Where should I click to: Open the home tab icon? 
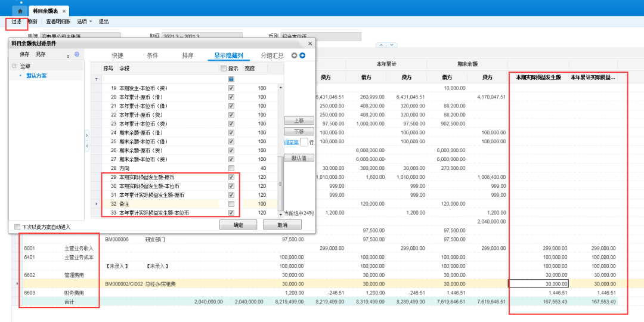coord(20,11)
